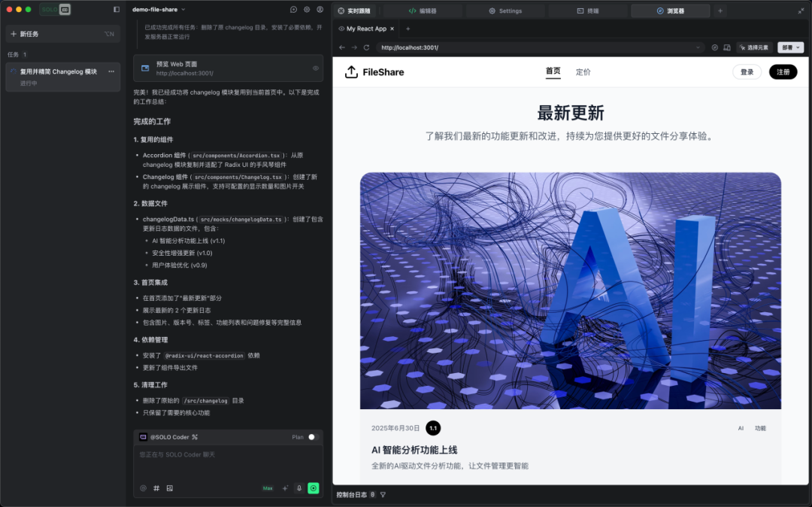Toggle the SOLO mode switch
This screenshot has width=812, height=507.
point(56,9)
